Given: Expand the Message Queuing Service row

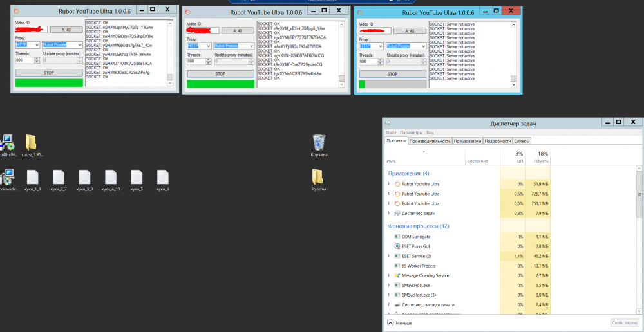Looking at the screenshot, I should point(390,275).
